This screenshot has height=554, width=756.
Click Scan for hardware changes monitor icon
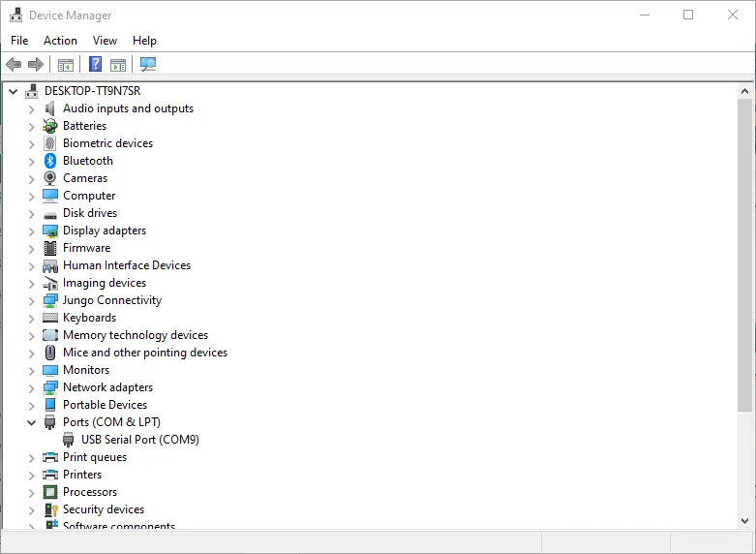pyautogui.click(x=148, y=65)
